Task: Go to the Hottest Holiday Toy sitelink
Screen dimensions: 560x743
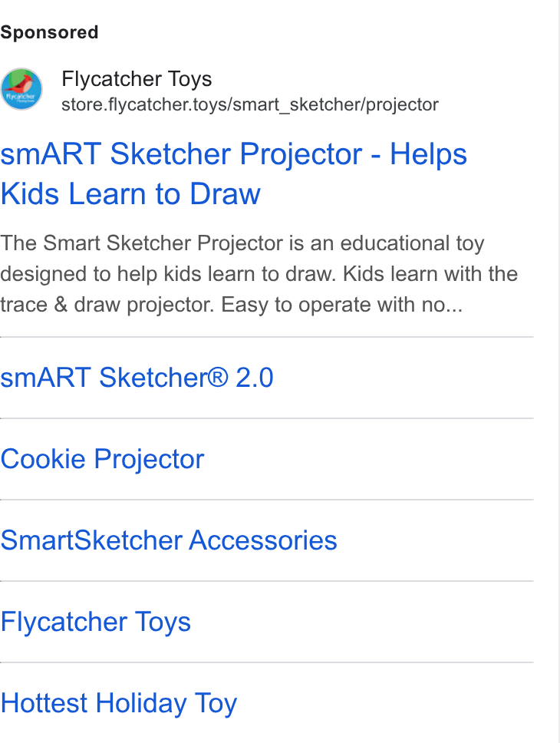Action: click(118, 703)
